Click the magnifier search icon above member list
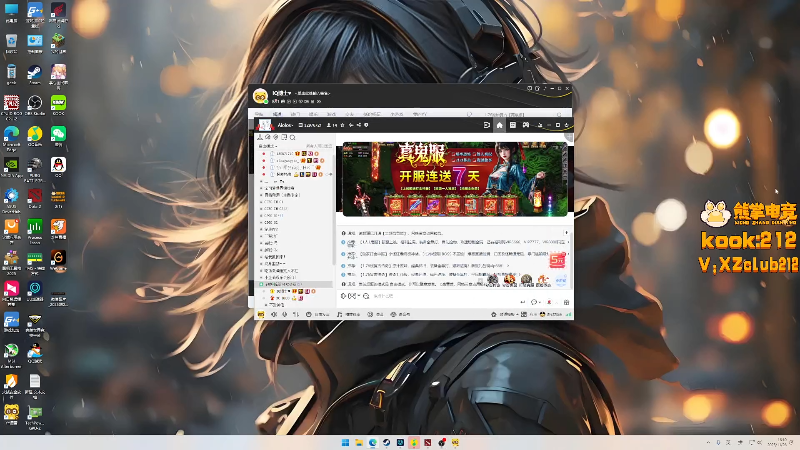Viewport: 800px width, 450px height. pyautogui.click(x=292, y=137)
